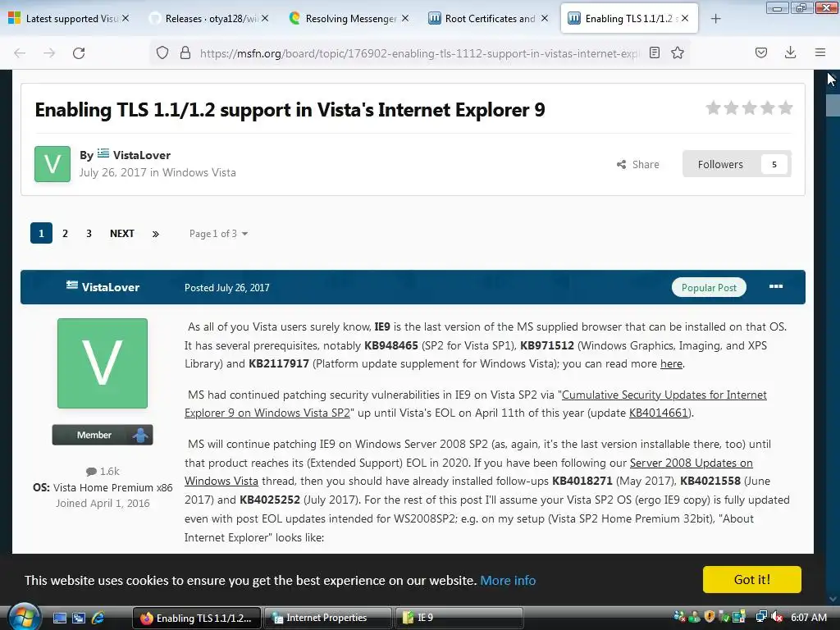
Task: Open Windows Start orb
Action: click(x=23, y=616)
